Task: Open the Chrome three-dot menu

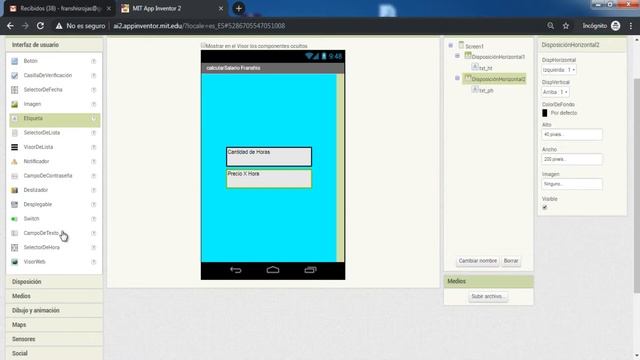Action: point(631,26)
